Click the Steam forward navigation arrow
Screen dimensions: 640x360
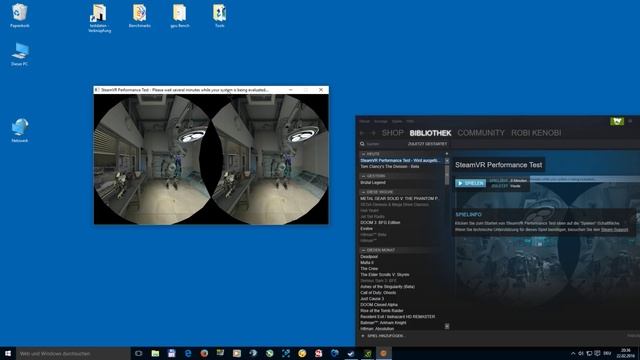click(373, 133)
